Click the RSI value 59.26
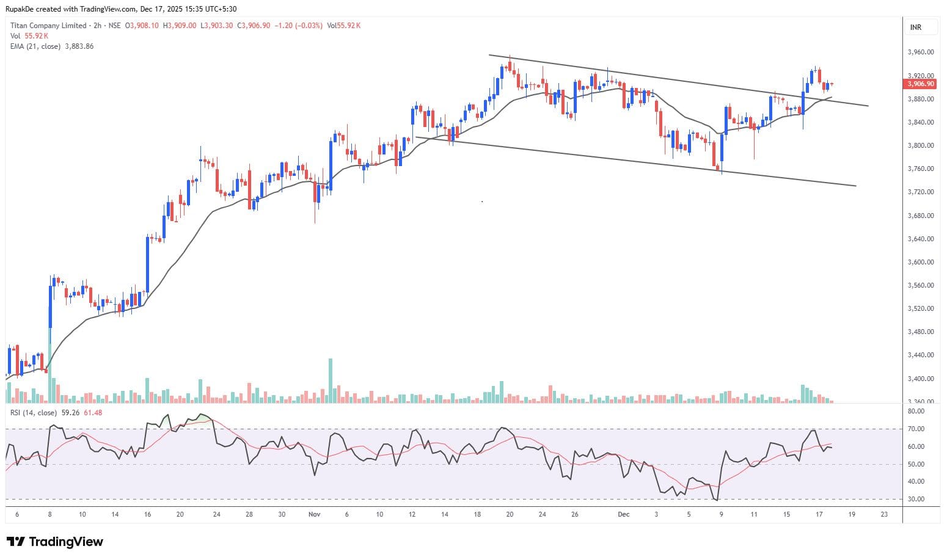The width and height of the screenshot is (947, 560). pyautogui.click(x=71, y=413)
